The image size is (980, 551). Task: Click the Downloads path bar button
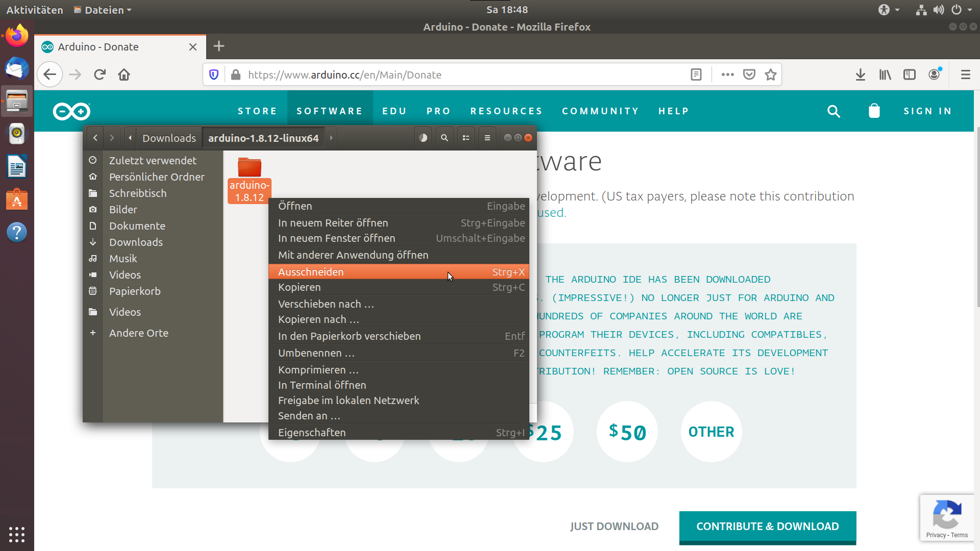click(x=169, y=138)
